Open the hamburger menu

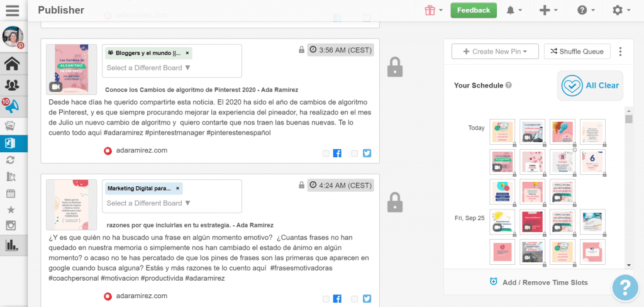[13, 10]
